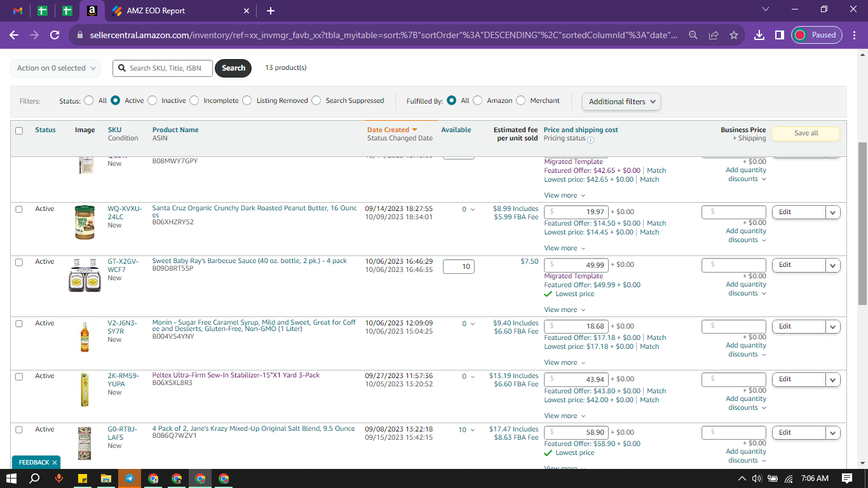This screenshot has width=868, height=488.
Task: Open the Gmail pinned tab
Action: tap(18, 11)
